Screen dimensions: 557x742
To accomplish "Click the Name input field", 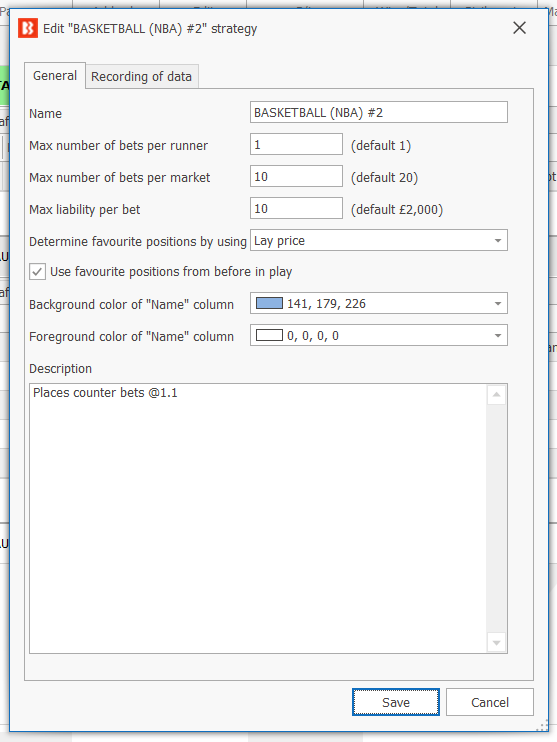I will (x=379, y=112).
